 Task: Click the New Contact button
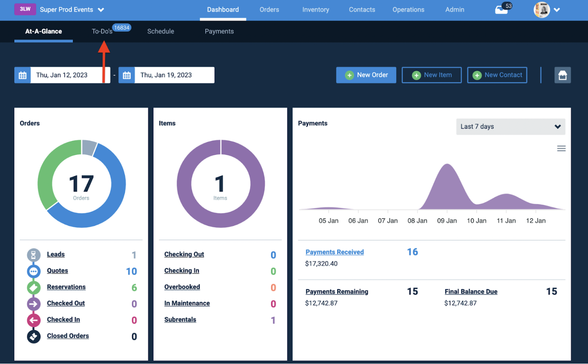tap(497, 75)
